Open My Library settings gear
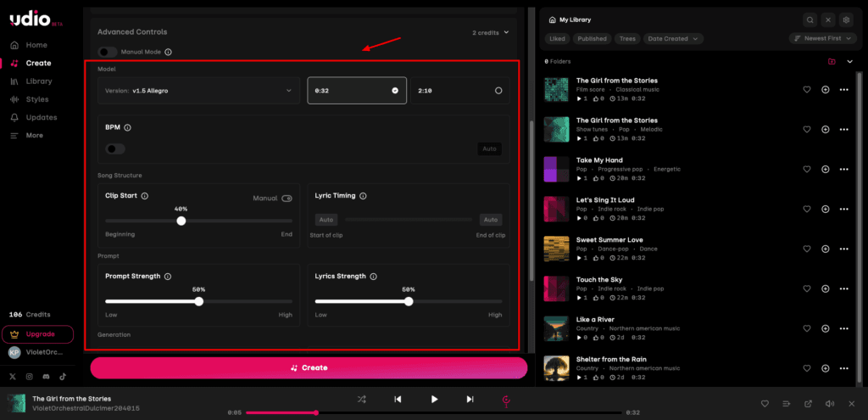The width and height of the screenshot is (868, 420). 846,20
